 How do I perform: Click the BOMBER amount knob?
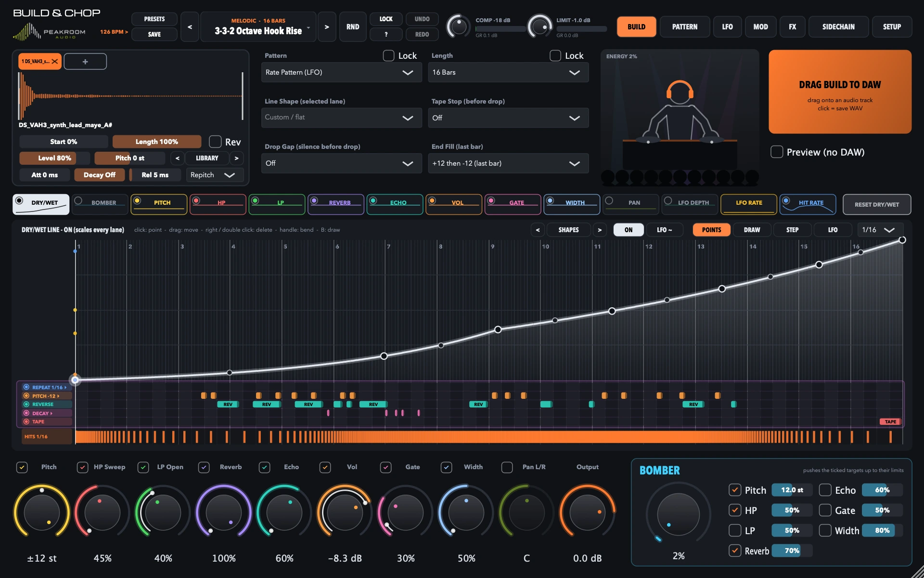[678, 514]
